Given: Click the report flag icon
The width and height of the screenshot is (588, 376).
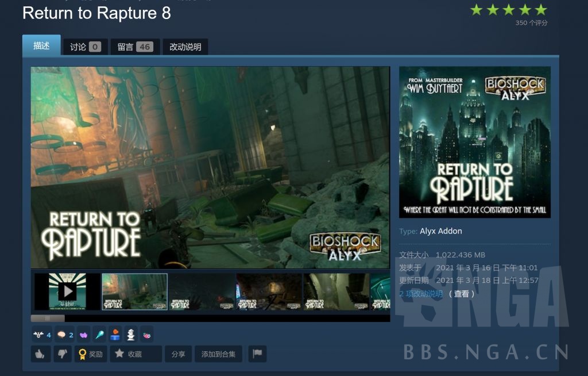Looking at the screenshot, I should click(257, 354).
